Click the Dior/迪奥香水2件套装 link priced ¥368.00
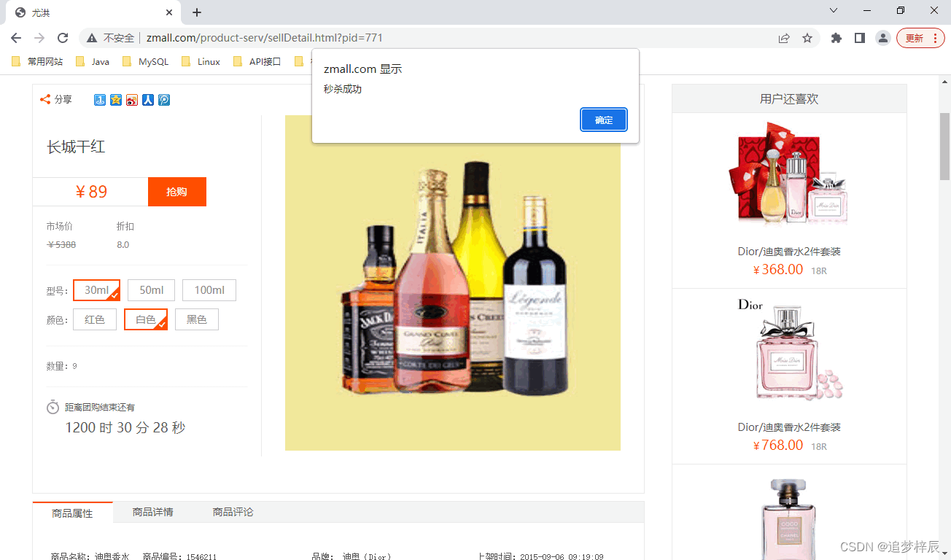 [x=789, y=252]
